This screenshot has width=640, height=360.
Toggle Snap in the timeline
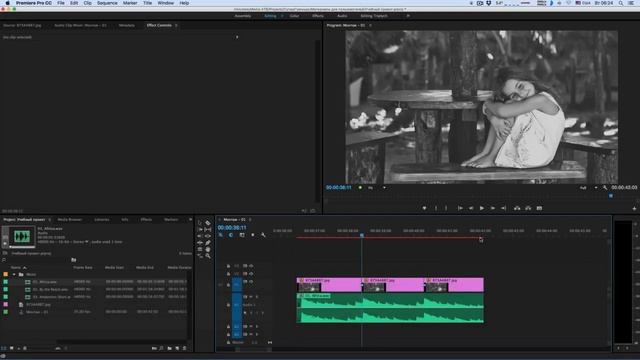click(x=231, y=235)
